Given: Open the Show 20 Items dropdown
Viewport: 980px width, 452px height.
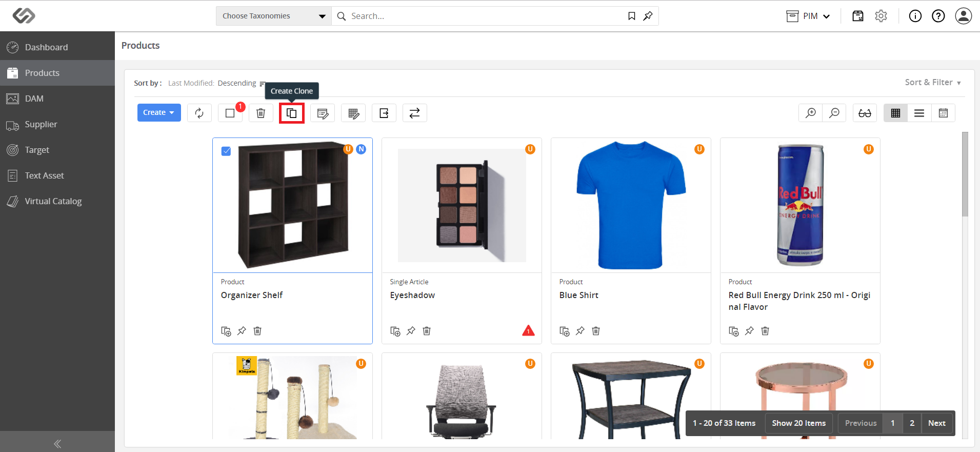Looking at the screenshot, I should click(799, 423).
